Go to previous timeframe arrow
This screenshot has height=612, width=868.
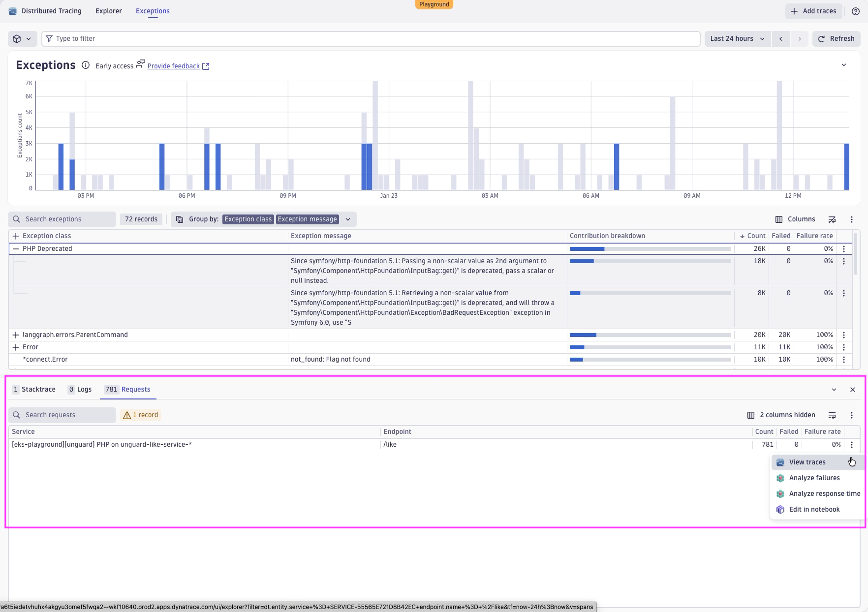coord(780,39)
